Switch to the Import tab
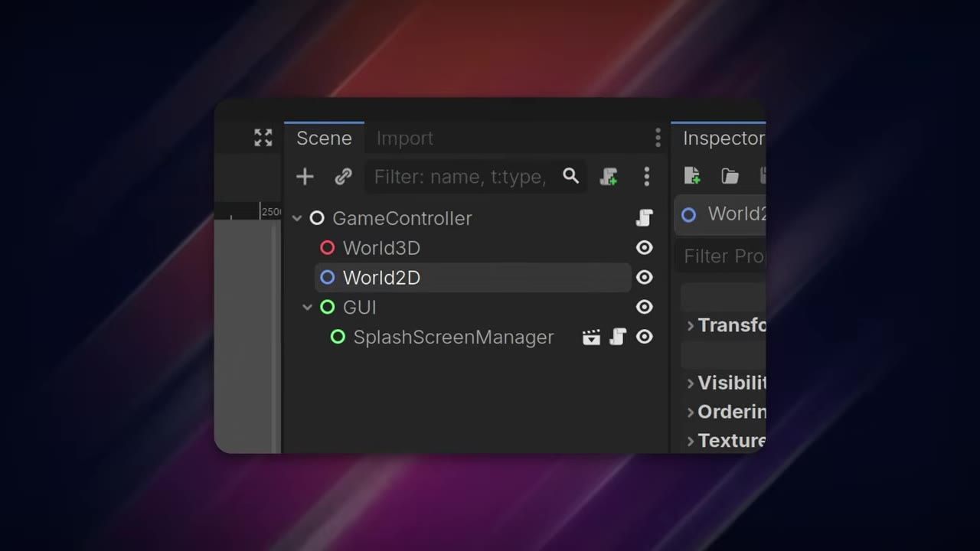 pyautogui.click(x=404, y=139)
